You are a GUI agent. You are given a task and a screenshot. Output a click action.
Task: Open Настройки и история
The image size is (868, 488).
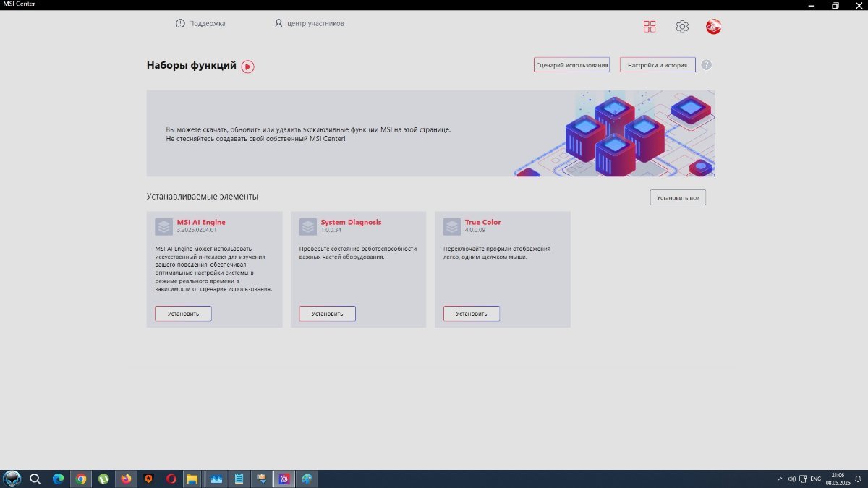pos(658,65)
